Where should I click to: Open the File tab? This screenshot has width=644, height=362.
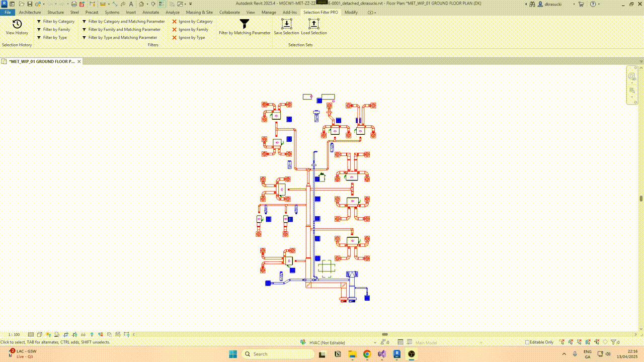click(x=8, y=12)
